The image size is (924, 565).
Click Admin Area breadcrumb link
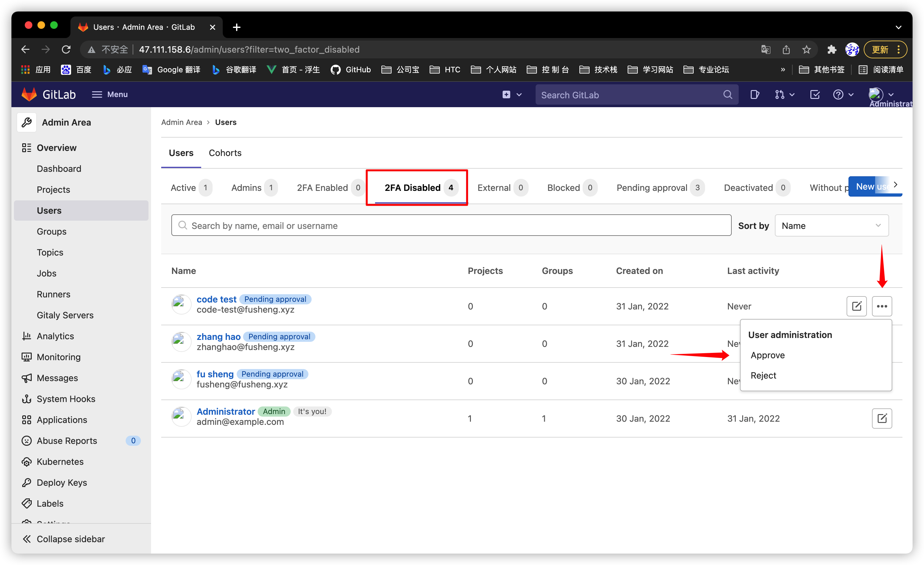(181, 122)
